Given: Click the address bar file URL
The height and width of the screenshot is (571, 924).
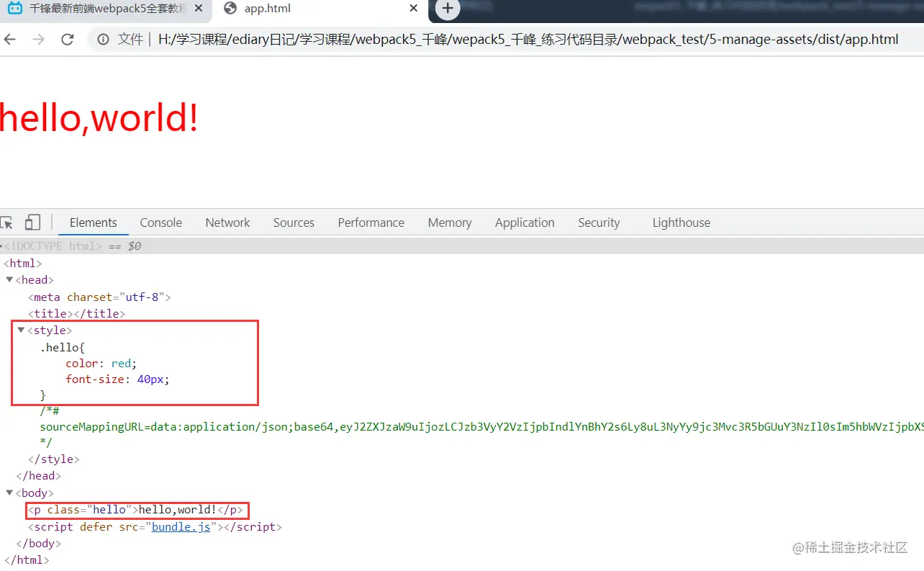Looking at the screenshot, I should 528,40.
